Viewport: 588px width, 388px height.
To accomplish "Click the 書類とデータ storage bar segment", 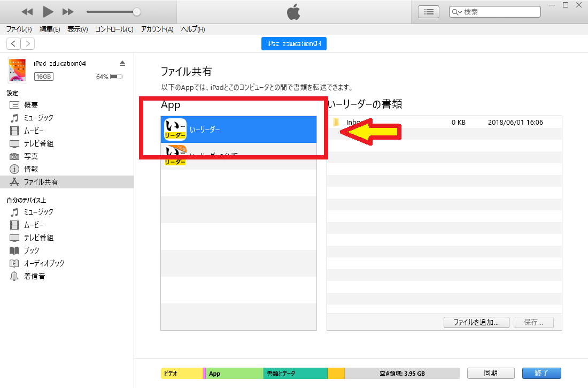I will click(295, 374).
